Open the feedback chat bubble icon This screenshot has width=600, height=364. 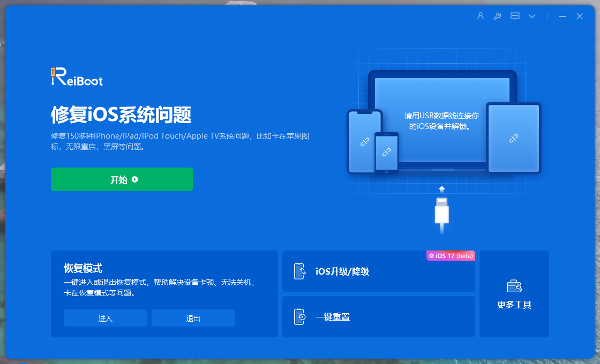click(x=515, y=16)
